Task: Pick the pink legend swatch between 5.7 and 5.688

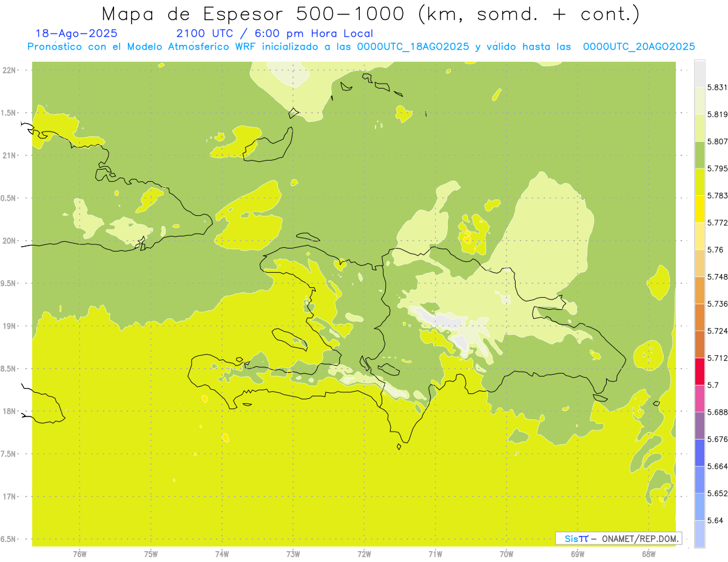Action: (699, 399)
